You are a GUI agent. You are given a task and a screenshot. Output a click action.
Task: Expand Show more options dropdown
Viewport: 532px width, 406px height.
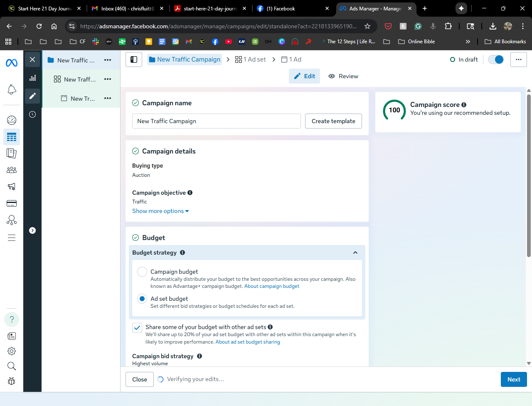coord(160,211)
